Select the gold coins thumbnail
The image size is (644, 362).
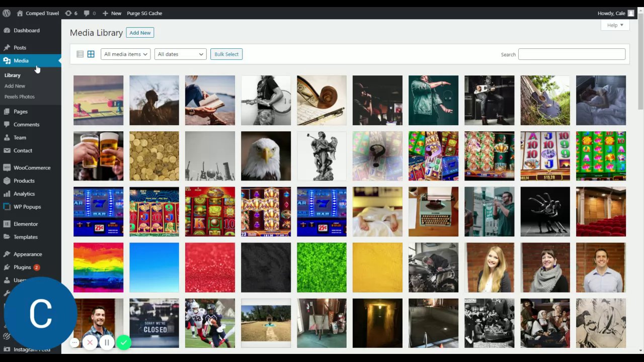pos(154,156)
